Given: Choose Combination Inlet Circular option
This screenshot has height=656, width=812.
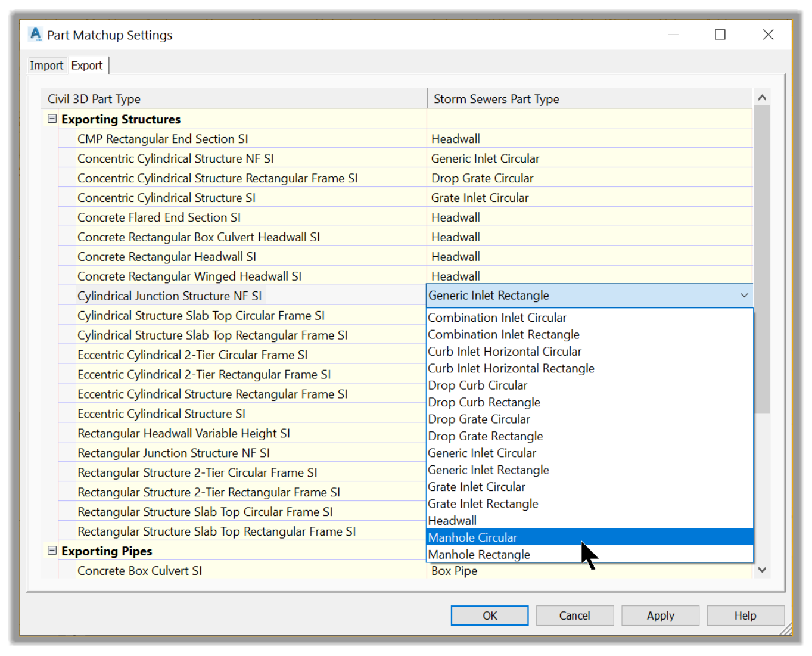Looking at the screenshot, I should pos(590,318).
